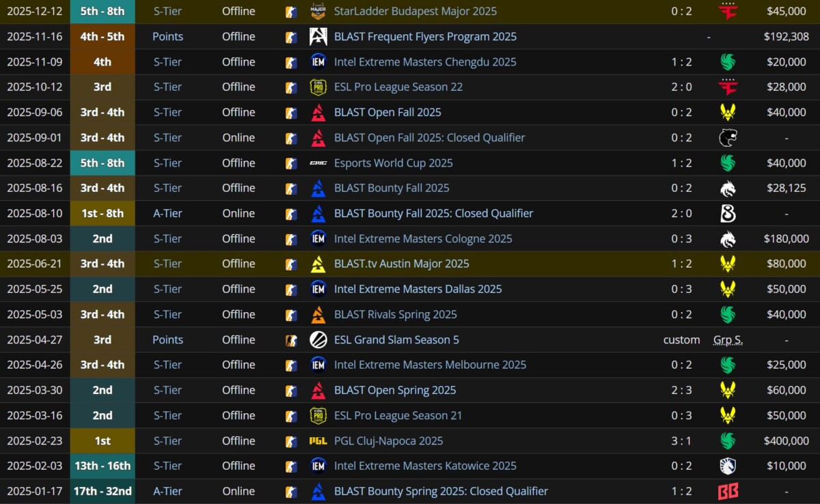
Task: Open the PGL Cluj-Napoca 2025 tournament link
Action: coord(388,441)
